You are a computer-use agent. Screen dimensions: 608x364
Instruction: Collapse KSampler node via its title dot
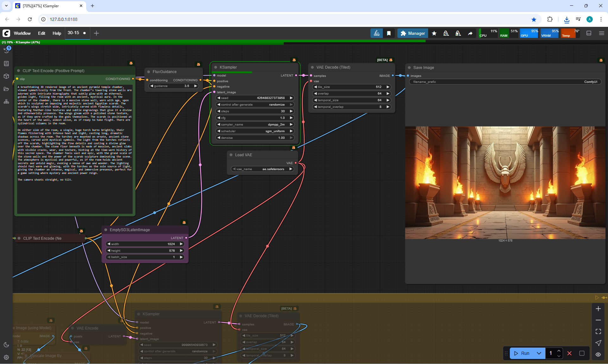pyautogui.click(x=216, y=67)
